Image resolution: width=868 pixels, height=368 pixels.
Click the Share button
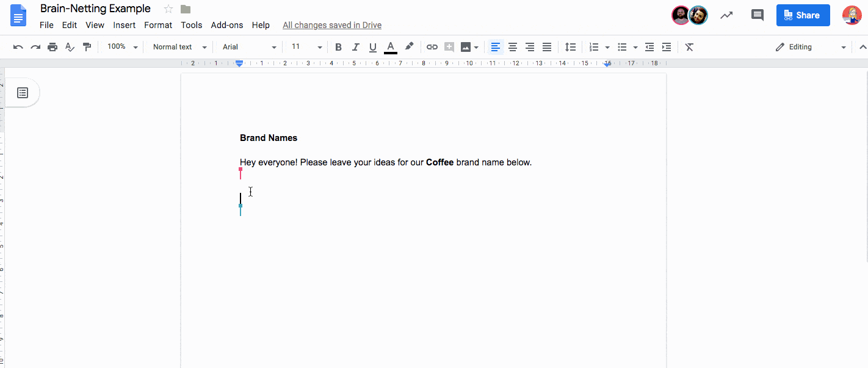[803, 15]
